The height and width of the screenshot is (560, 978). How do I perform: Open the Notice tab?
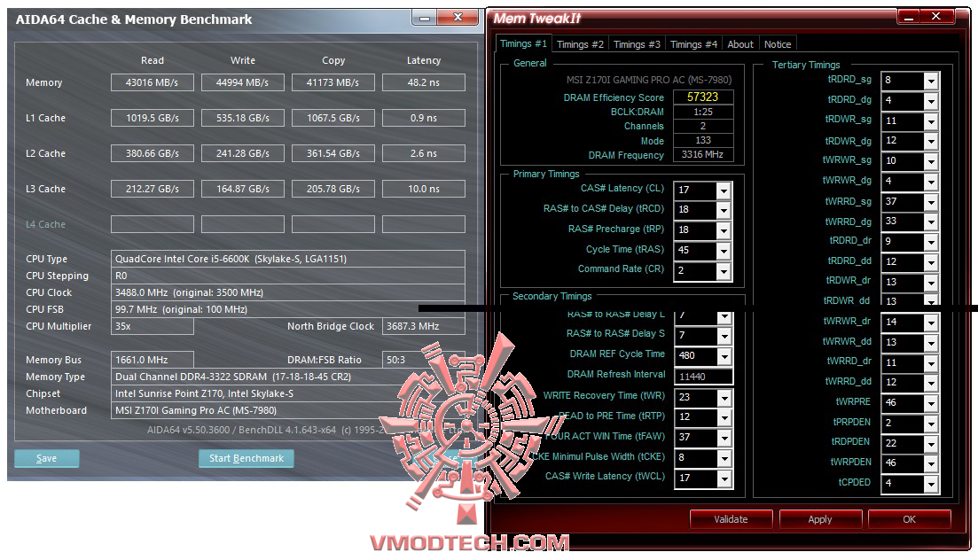pyautogui.click(x=778, y=44)
